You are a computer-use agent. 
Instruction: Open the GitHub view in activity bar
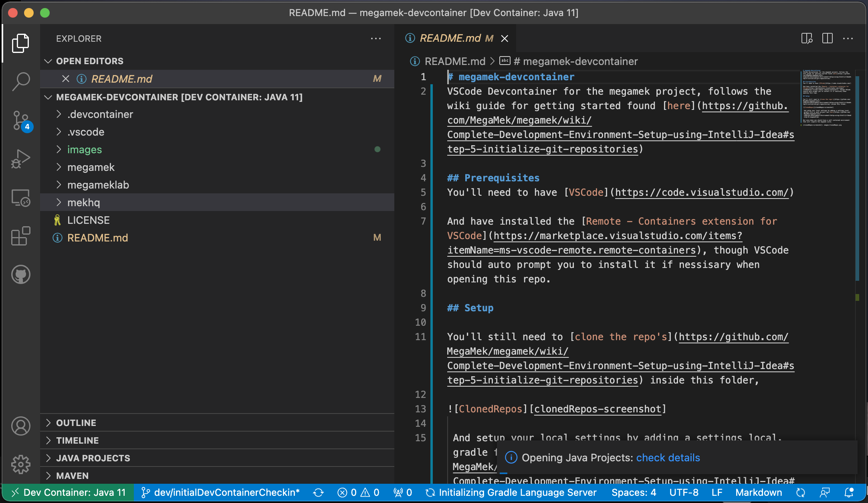click(21, 275)
